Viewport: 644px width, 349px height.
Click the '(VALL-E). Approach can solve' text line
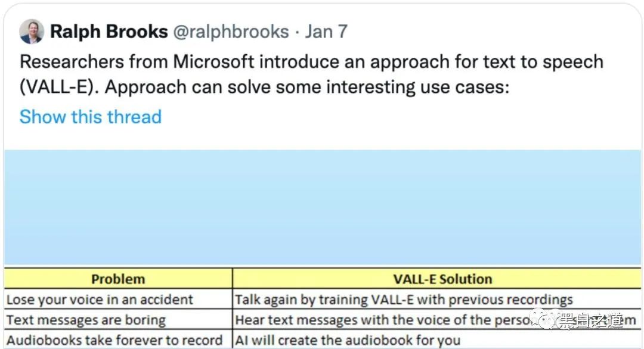coord(265,88)
